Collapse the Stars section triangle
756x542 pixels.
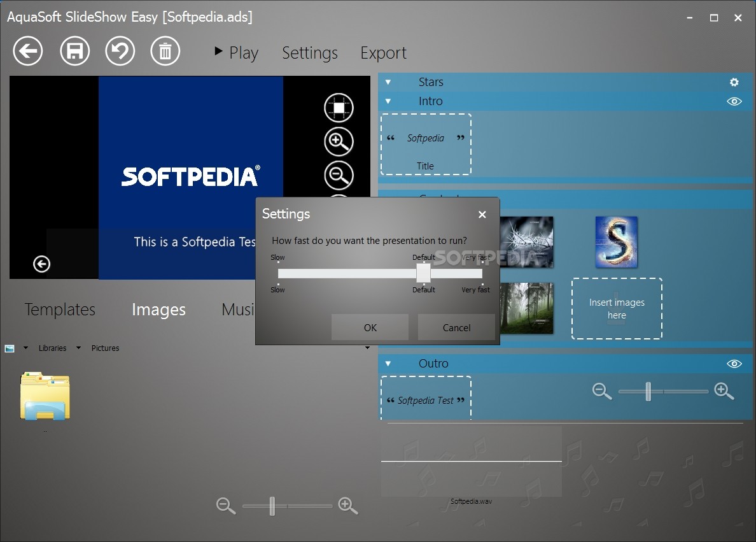pos(388,82)
